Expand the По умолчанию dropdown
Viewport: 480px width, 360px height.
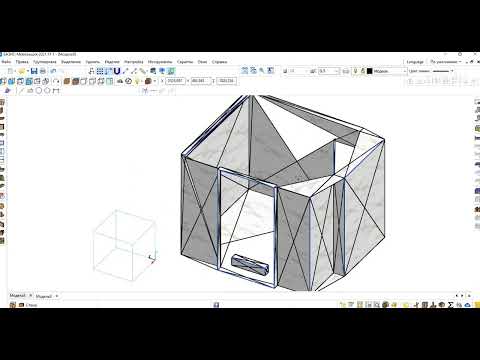pos(446,62)
